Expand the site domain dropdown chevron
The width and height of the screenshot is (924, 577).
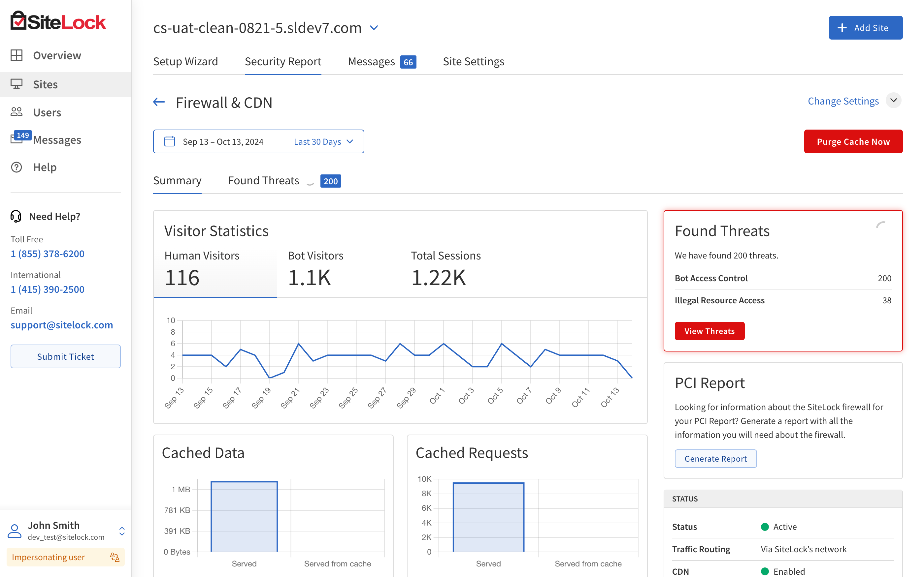(374, 28)
